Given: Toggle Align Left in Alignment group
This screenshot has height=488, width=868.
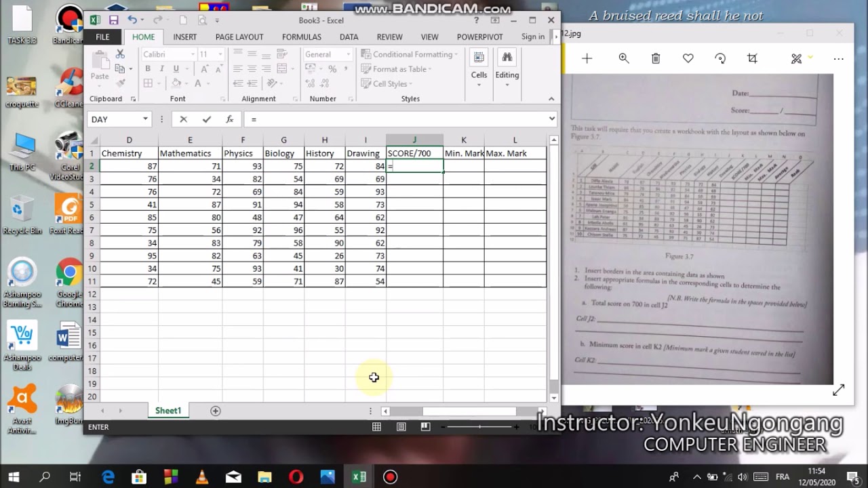Looking at the screenshot, I should pos(237,68).
